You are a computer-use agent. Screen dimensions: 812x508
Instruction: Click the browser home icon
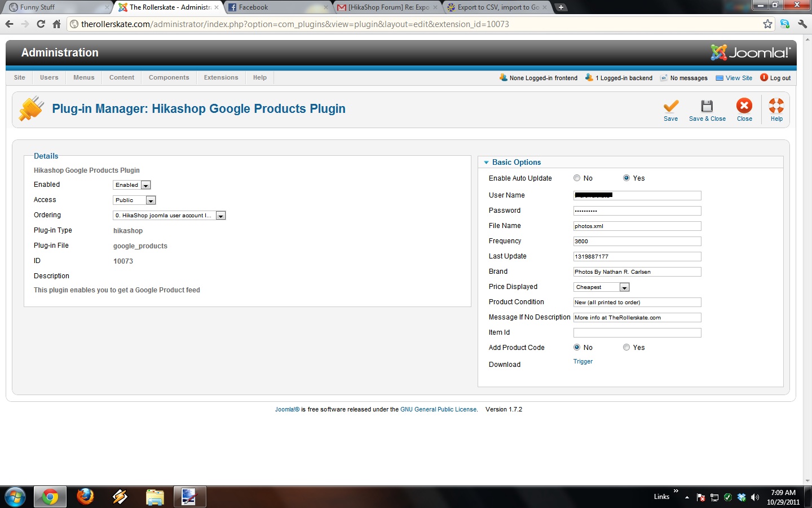56,24
